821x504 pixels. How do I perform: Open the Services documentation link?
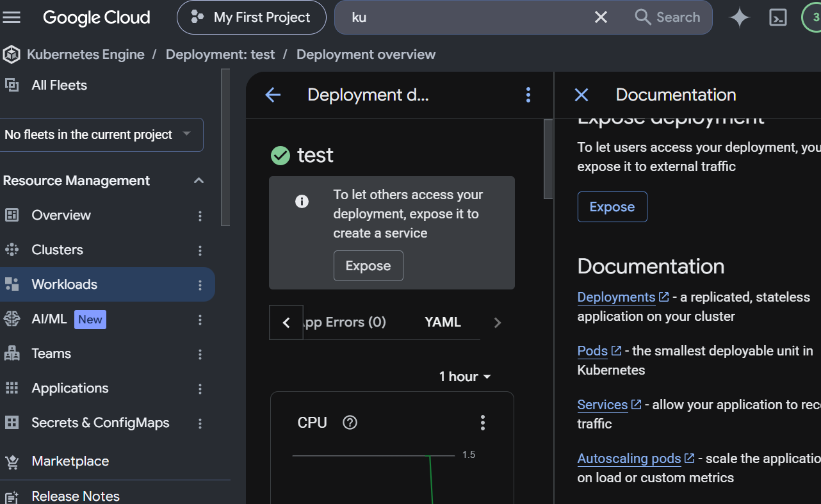[609, 405]
